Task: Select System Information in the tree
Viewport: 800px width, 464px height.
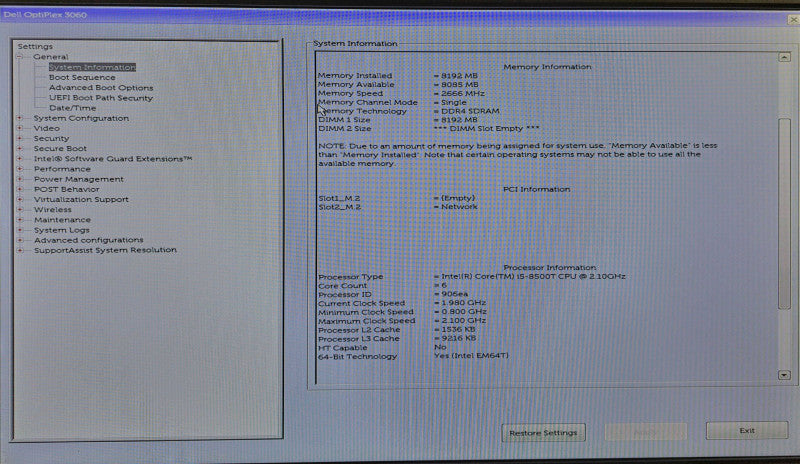Action: (92, 67)
